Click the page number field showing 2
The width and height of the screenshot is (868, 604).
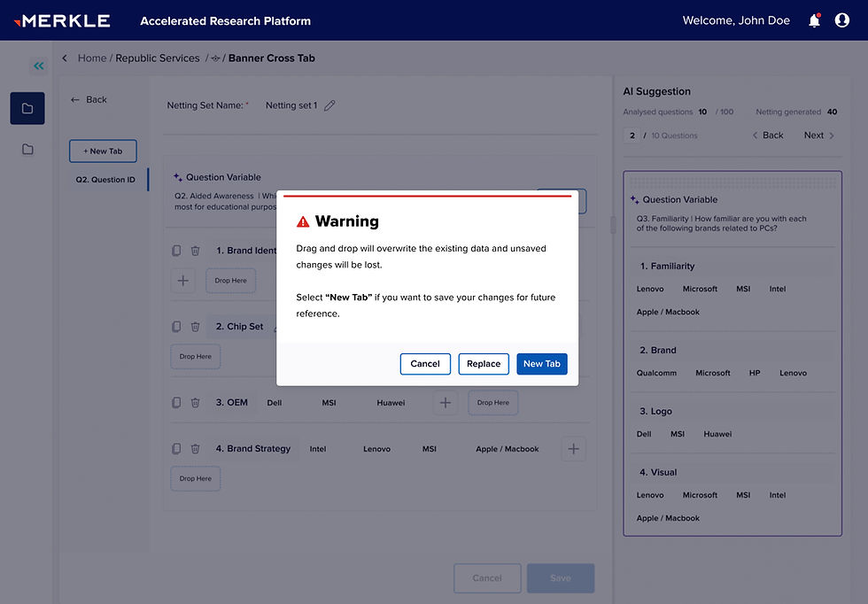(x=632, y=136)
